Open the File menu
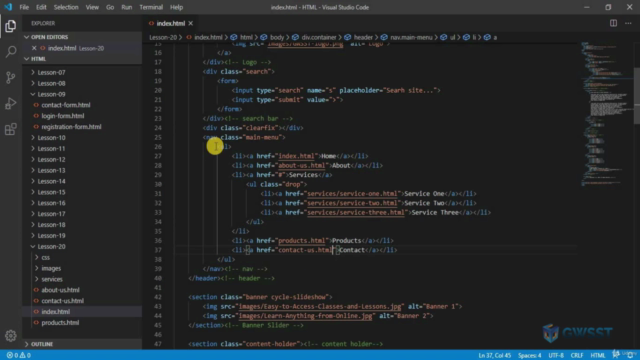Screen dimensions: 640x360 (x=24, y=7)
